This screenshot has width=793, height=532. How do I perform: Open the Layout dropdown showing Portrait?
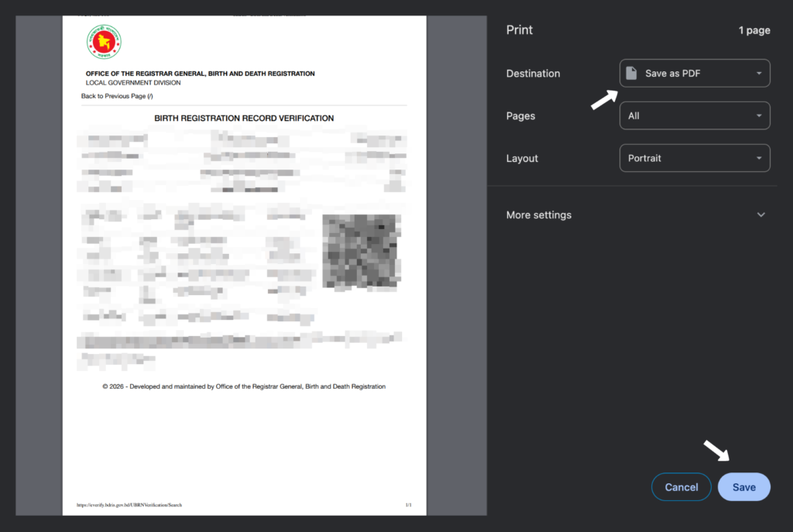694,158
